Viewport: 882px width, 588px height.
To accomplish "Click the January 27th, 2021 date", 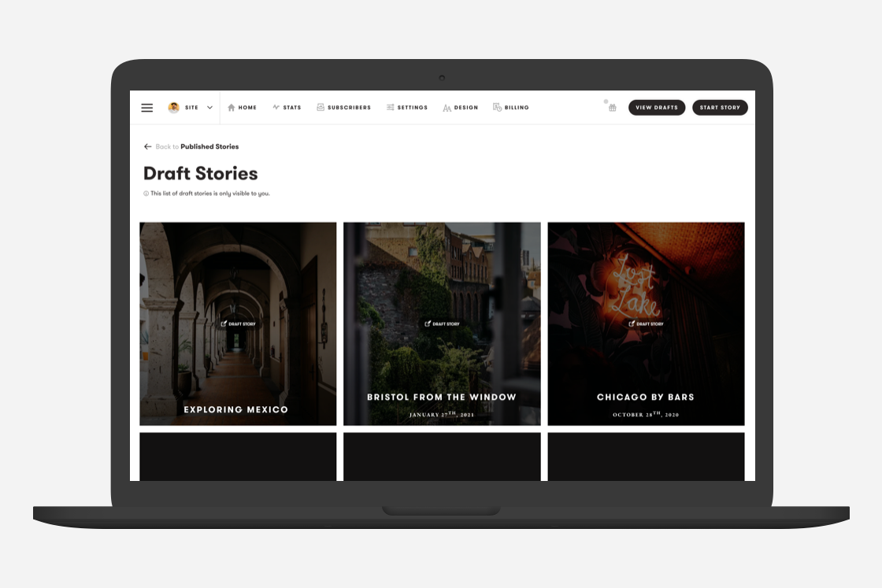I will [x=442, y=414].
